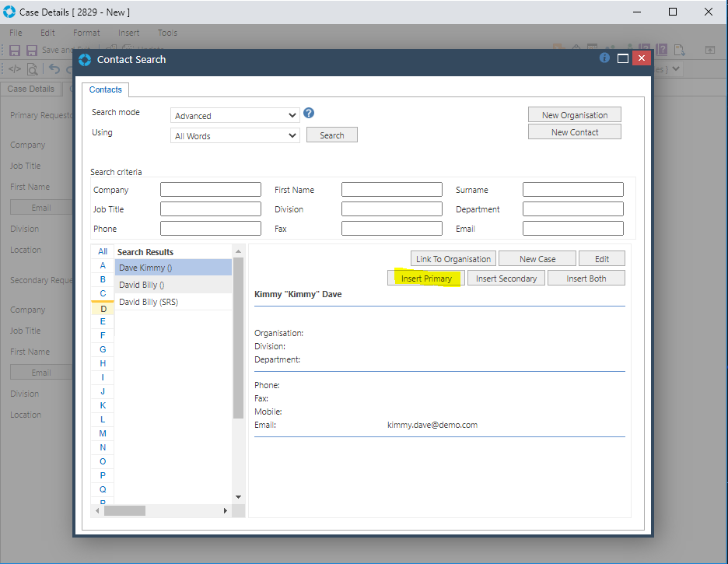Filter contacts by letter B
The height and width of the screenshot is (564, 728).
pos(103,279)
